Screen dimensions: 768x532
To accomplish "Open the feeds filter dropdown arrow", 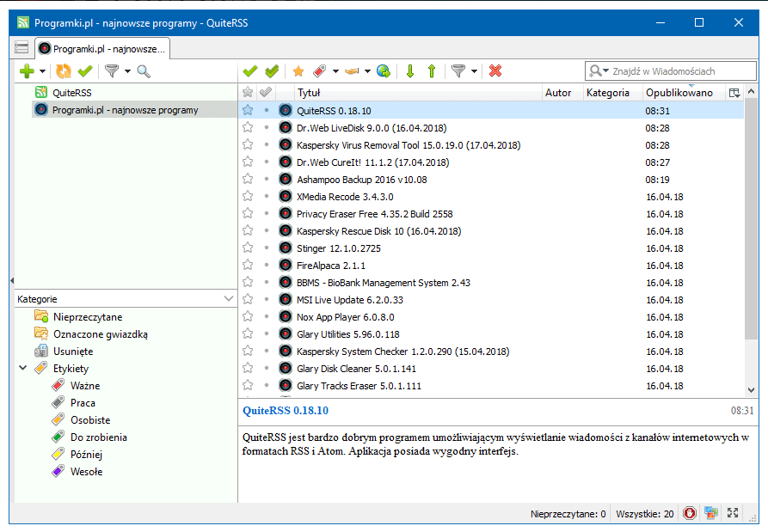I will pos(128,71).
